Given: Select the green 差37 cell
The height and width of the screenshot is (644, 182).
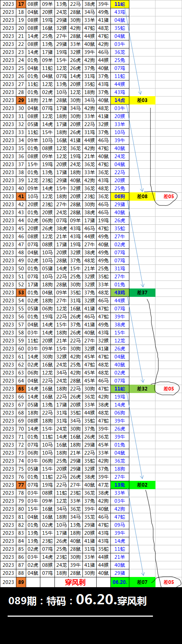Looking at the screenshot, I should coord(142,292).
